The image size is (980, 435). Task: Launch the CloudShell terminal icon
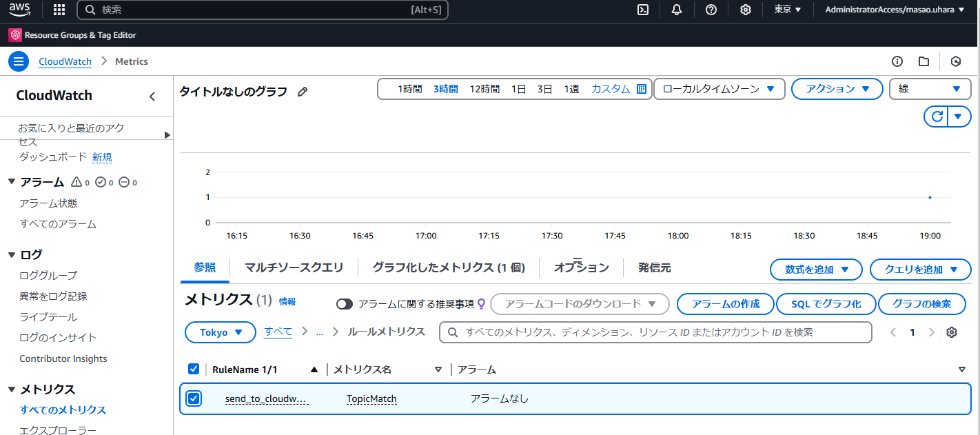(642, 10)
